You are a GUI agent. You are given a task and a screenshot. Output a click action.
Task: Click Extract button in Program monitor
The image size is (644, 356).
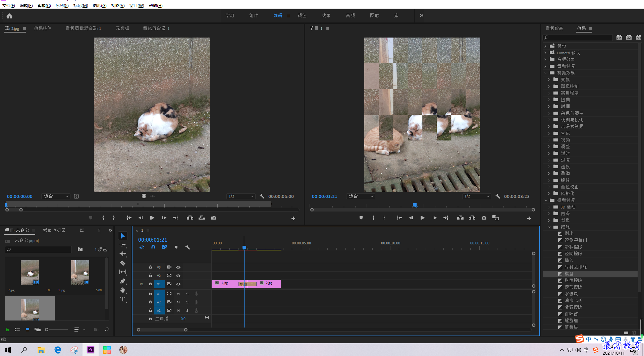tap(472, 218)
